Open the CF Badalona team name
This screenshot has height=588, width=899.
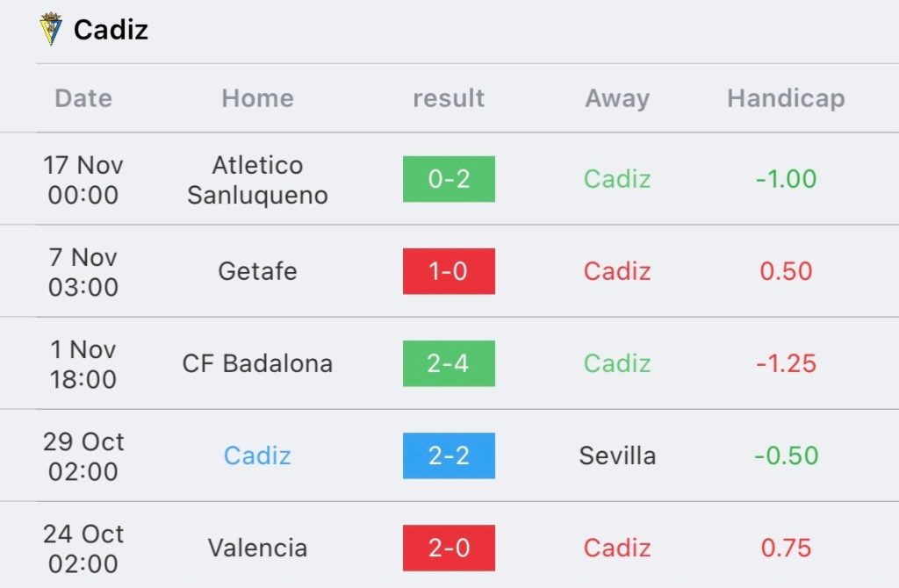[x=257, y=363]
